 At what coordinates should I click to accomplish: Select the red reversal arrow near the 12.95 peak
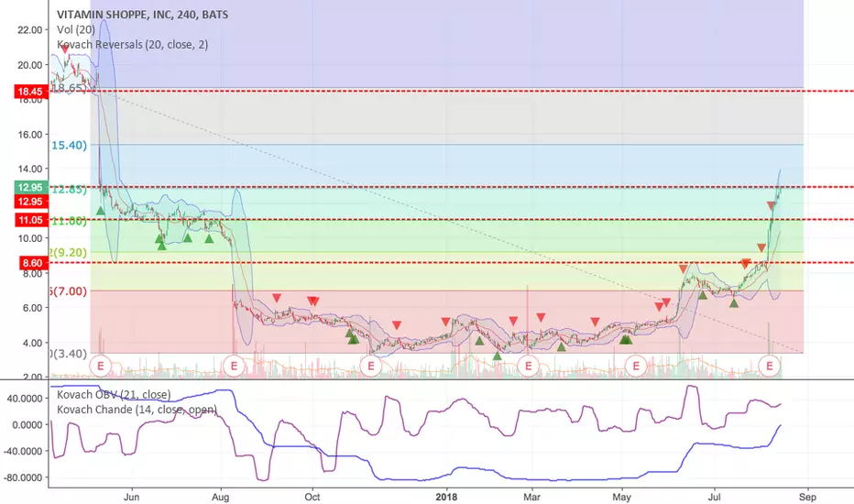pos(772,205)
